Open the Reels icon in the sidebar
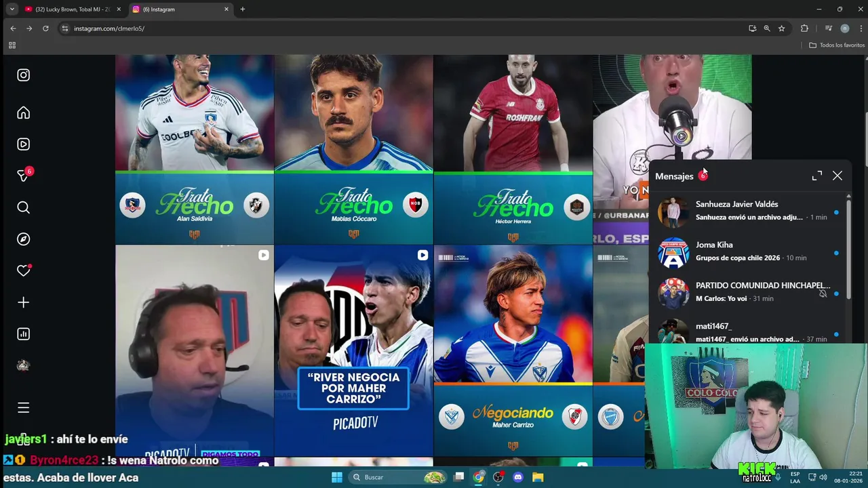This screenshot has height=488, width=868. point(23,144)
